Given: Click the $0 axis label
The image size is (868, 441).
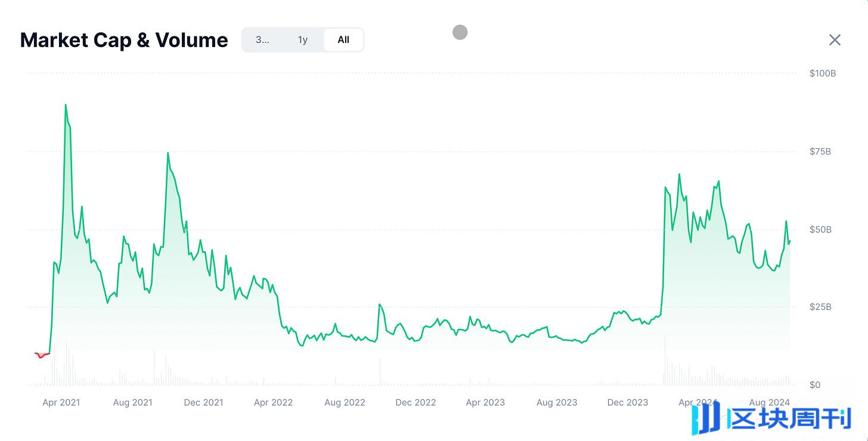Looking at the screenshot, I should click(815, 385).
